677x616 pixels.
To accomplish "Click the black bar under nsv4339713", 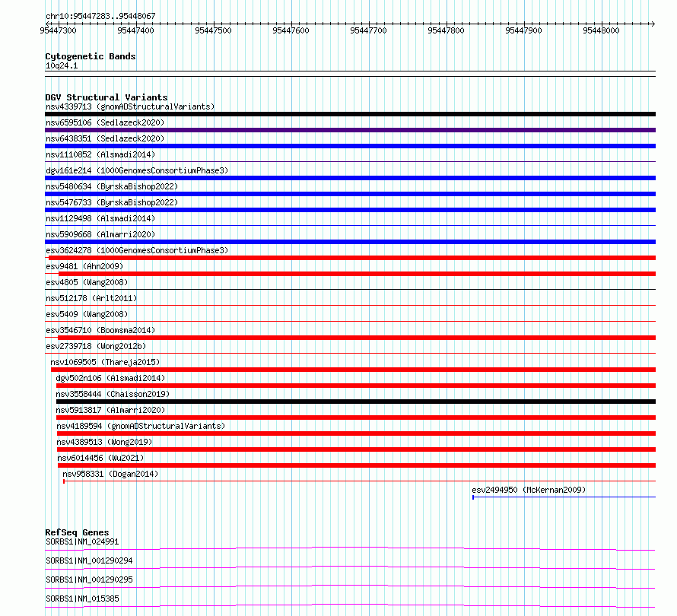I will [350, 114].
